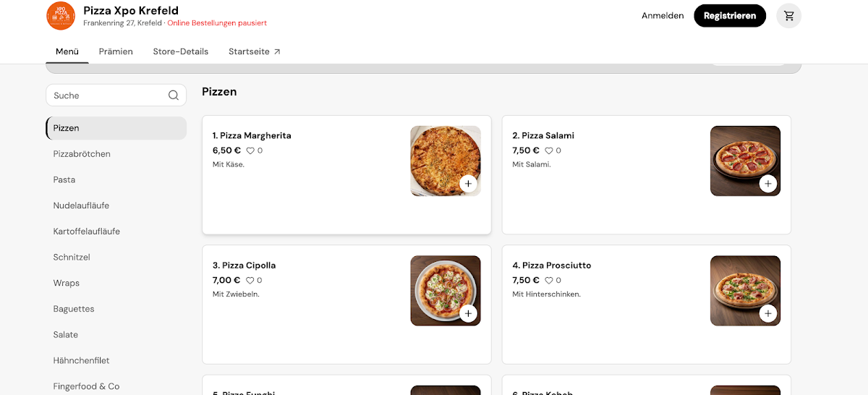
Task: Open the shopping cart icon
Action: click(788, 16)
